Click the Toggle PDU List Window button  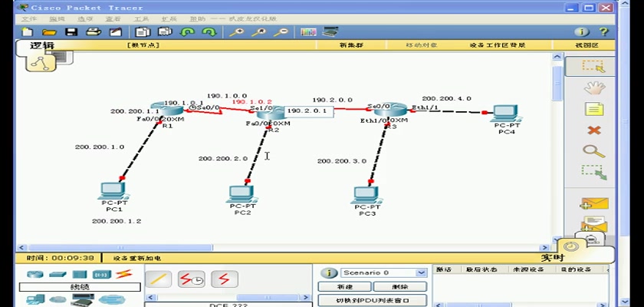(372, 301)
